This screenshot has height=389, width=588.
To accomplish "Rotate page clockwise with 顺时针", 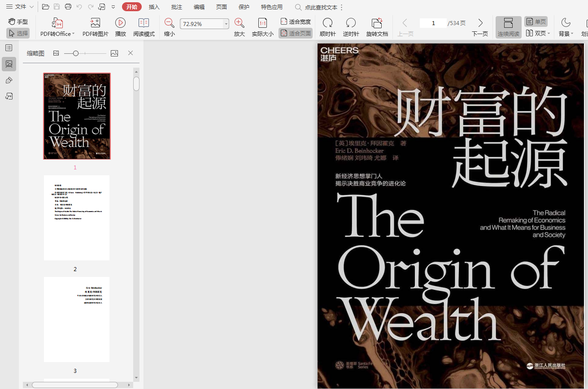I will 327,23.
